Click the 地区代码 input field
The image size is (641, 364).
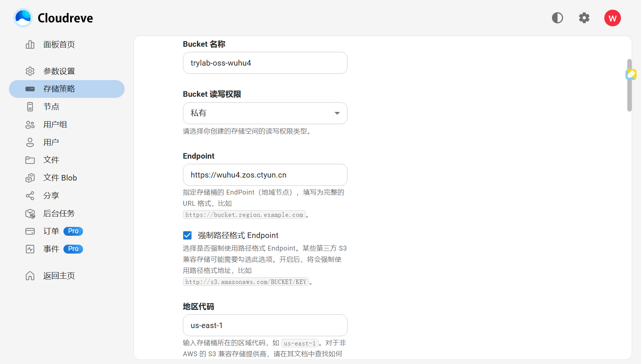point(264,325)
